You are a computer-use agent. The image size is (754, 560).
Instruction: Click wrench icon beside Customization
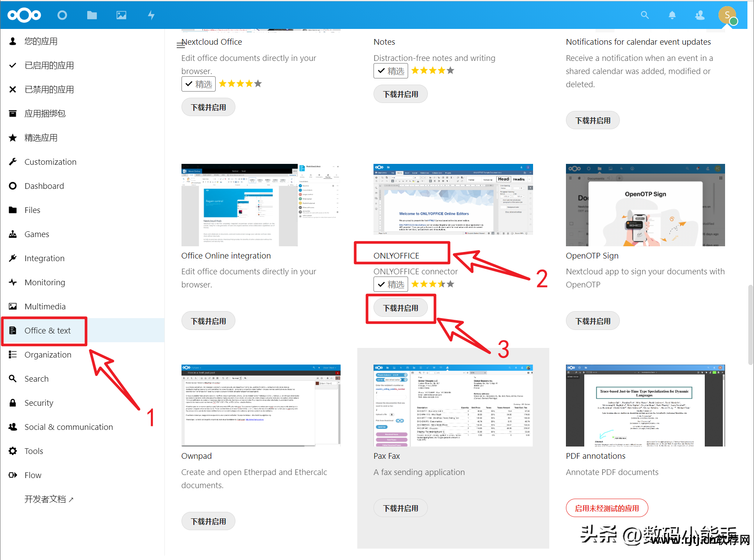point(13,162)
